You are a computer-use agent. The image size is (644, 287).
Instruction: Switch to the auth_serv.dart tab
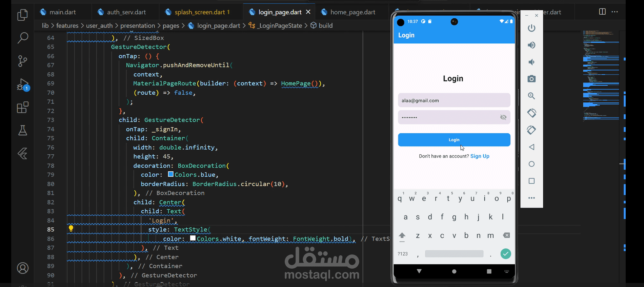126,12
